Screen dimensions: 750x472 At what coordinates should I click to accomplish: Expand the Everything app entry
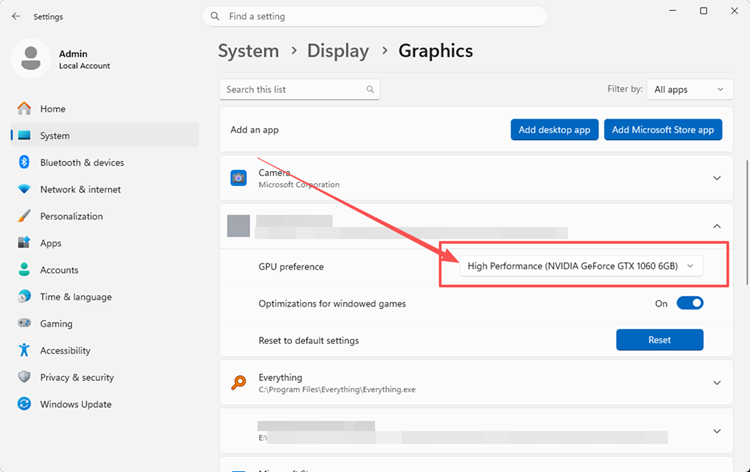(717, 383)
